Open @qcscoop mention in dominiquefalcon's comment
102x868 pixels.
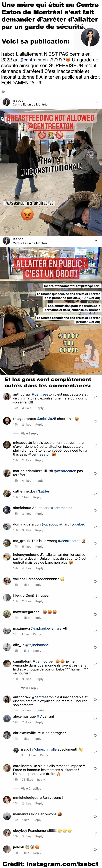pyautogui.click(x=50, y=524)
